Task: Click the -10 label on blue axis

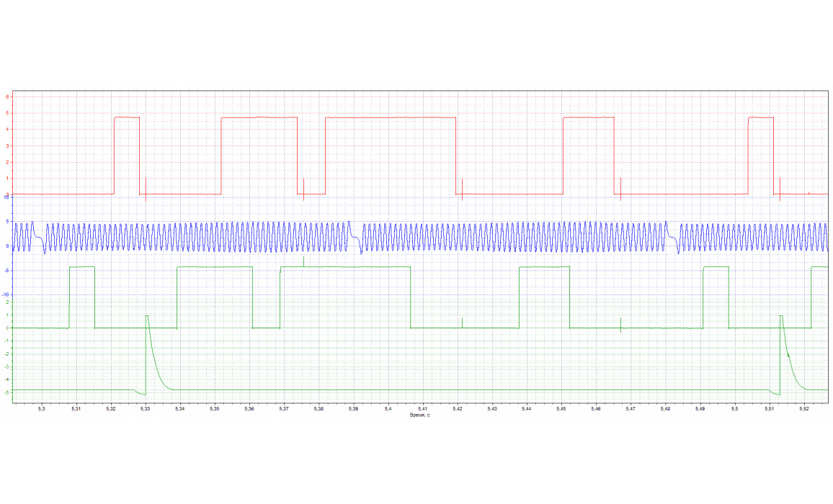Action: pos(6,294)
